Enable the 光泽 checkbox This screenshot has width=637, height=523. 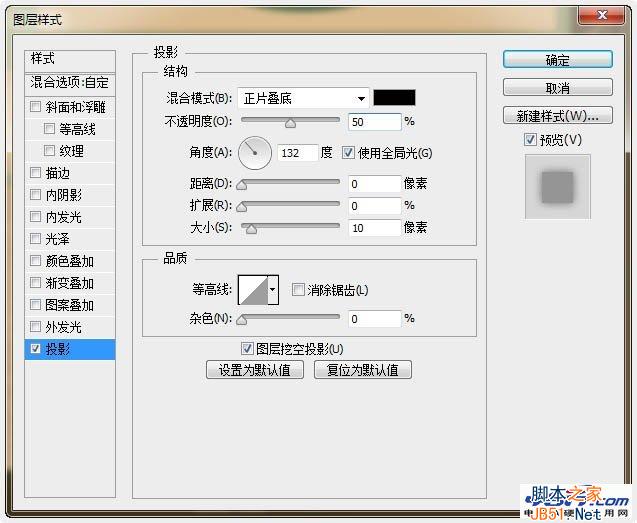coord(35,239)
